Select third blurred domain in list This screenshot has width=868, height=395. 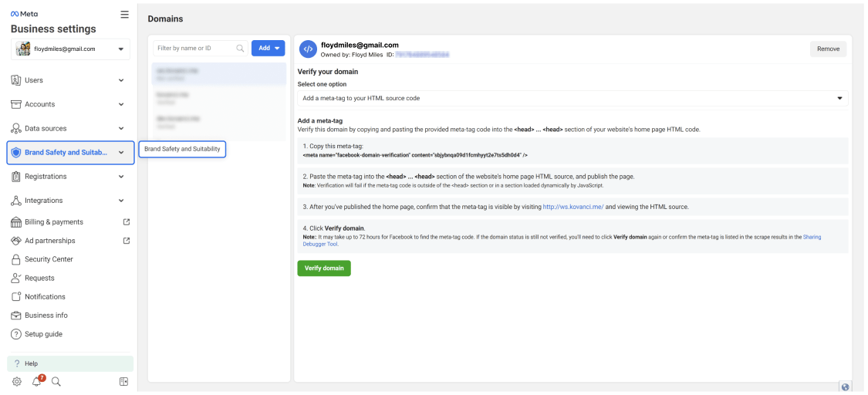point(219,122)
